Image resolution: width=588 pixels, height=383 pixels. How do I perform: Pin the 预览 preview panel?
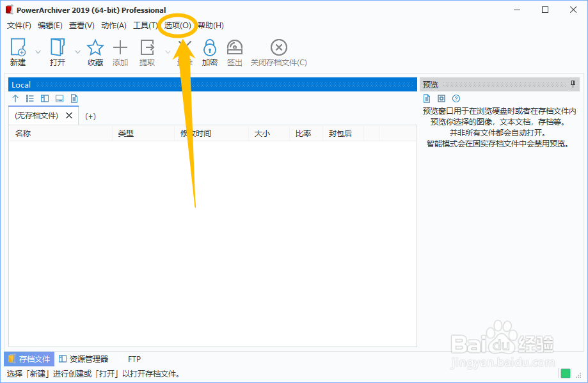[x=573, y=84]
